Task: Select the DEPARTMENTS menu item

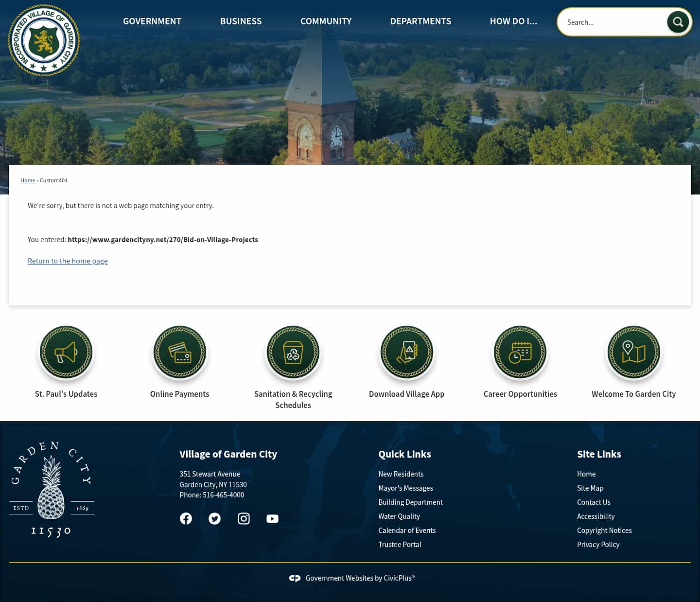Action: click(x=420, y=21)
